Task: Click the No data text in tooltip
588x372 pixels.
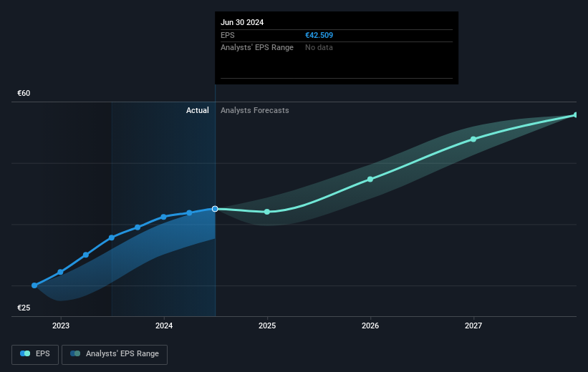Action: tap(319, 48)
